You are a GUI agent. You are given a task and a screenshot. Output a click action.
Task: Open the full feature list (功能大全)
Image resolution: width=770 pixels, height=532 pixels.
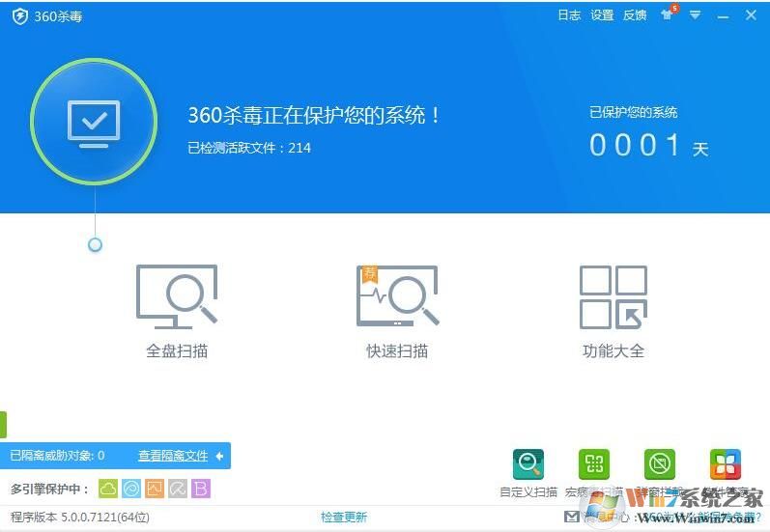[x=613, y=311]
